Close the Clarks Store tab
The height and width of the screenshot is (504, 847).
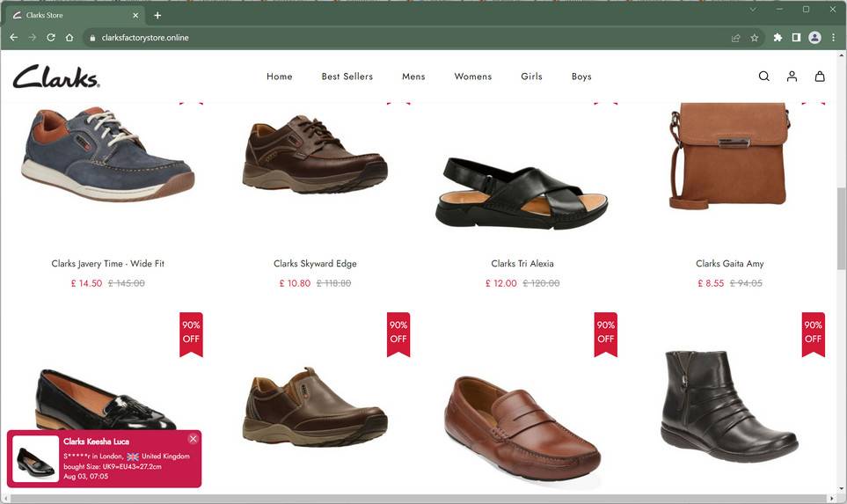135,15
